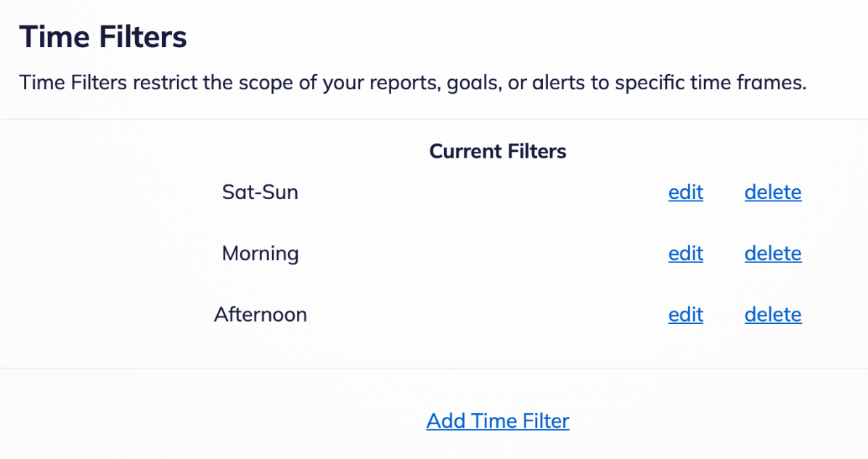
Task: Click the word "reports" in the description
Action: (x=401, y=82)
